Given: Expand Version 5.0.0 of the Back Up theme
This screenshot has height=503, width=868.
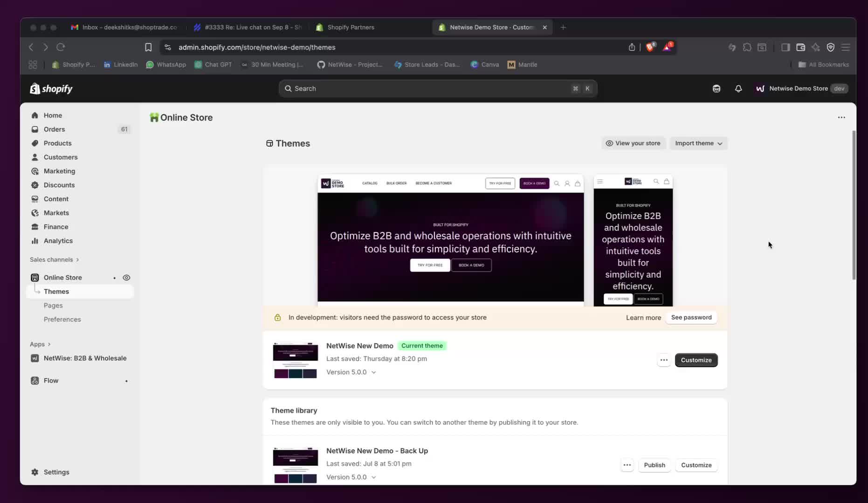Looking at the screenshot, I should (x=351, y=477).
